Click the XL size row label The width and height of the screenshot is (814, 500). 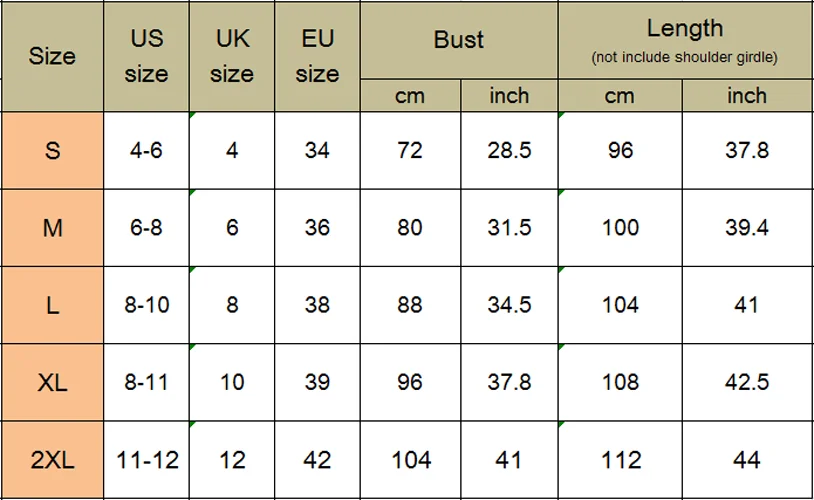pos(52,383)
